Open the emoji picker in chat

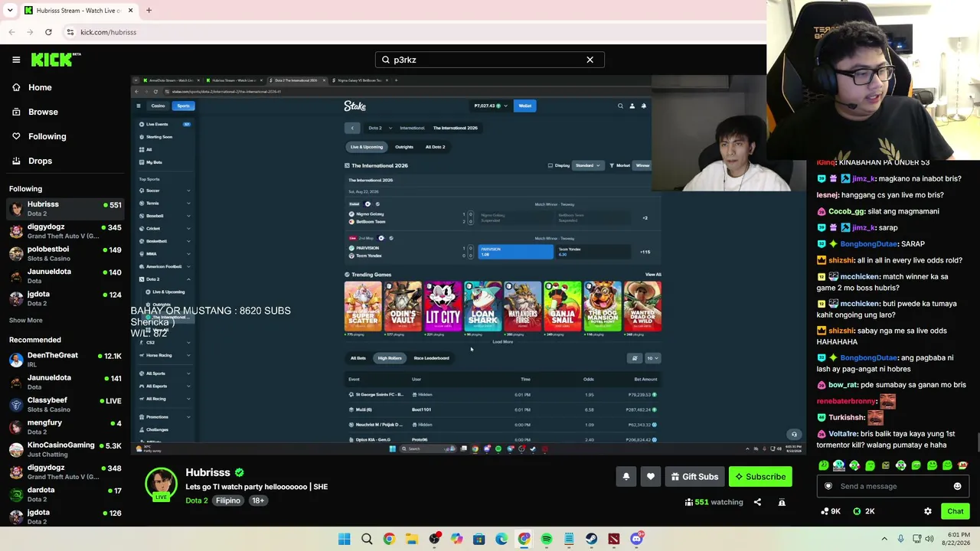(957, 486)
